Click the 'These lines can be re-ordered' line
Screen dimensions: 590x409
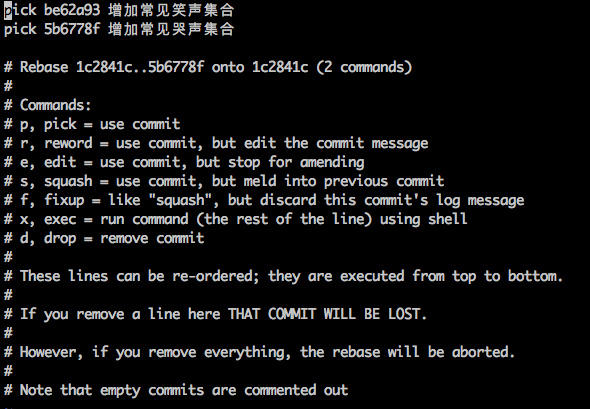284,276
